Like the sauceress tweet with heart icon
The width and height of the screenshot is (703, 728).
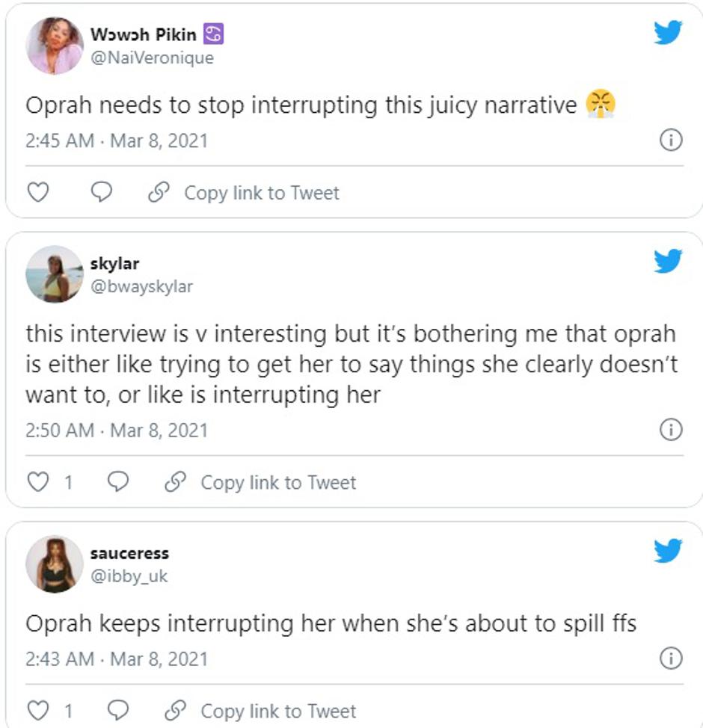click(37, 711)
